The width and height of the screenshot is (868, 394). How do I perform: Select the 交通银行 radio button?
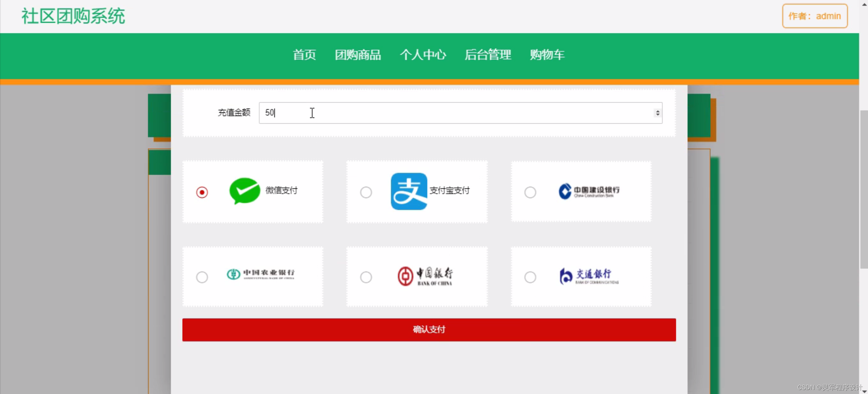[x=530, y=277]
